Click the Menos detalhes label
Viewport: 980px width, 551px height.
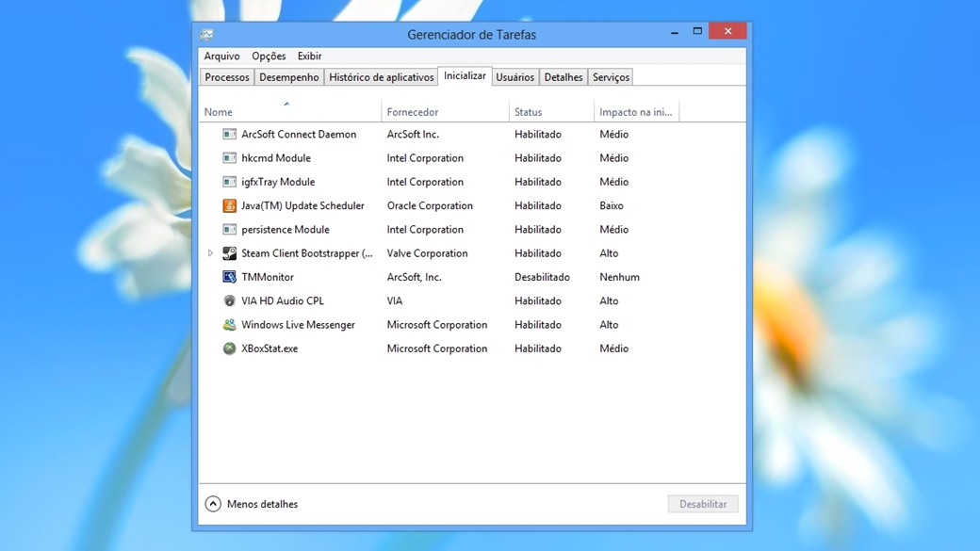(x=263, y=504)
